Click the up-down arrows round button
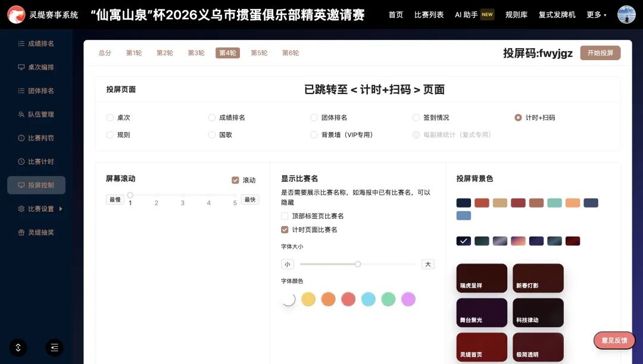The height and width of the screenshot is (364, 643). (18, 347)
